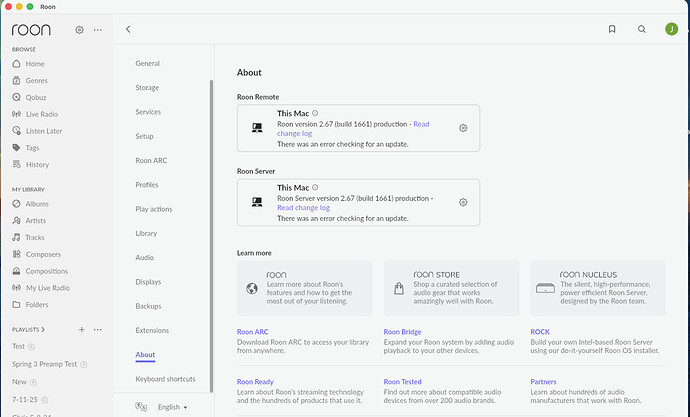The height and width of the screenshot is (417, 690).
Task: Open the English language dropdown
Action: [172, 407]
